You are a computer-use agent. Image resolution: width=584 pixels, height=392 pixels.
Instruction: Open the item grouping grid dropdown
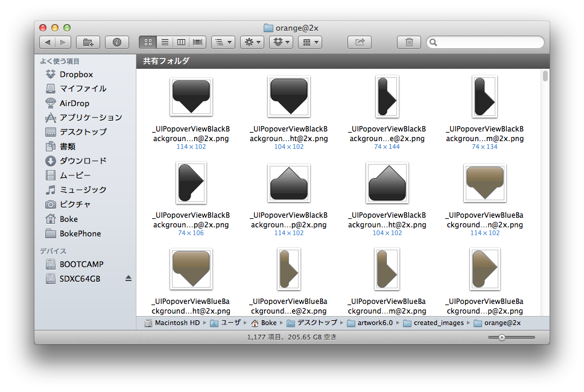310,42
